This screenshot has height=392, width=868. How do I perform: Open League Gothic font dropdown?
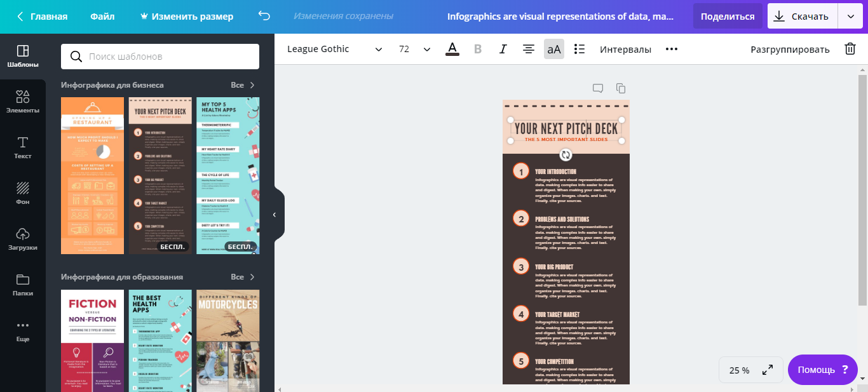[x=334, y=49]
